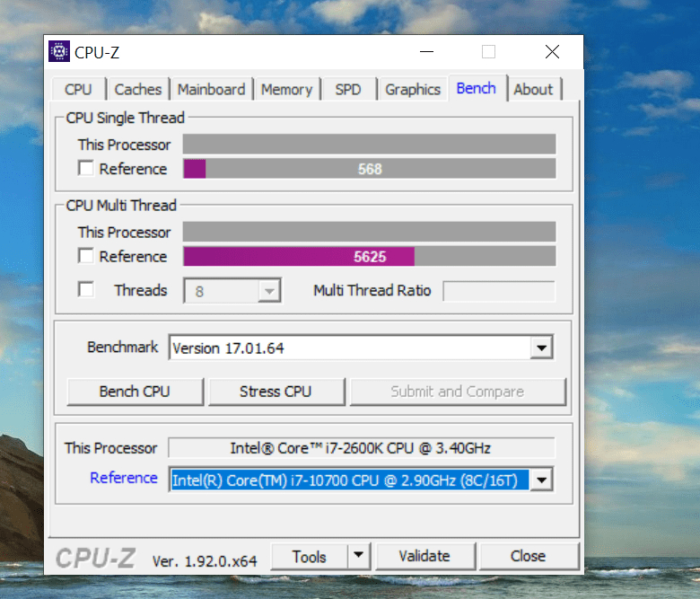Click multi thread reference bar showing 5625
Image resolution: width=700 pixels, height=599 pixels.
point(370,257)
